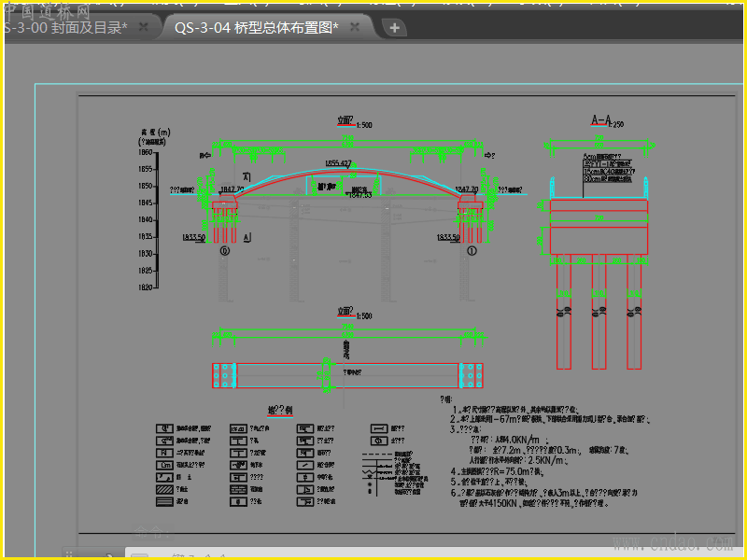
Task: Close the S-3-00 封面及目录 tab
Action: pyautogui.click(x=143, y=27)
